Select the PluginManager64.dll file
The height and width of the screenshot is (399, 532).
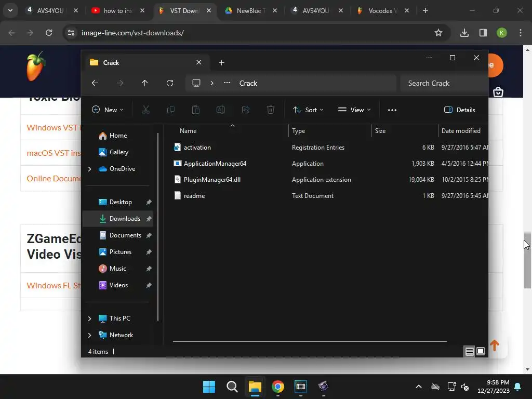[x=212, y=179]
